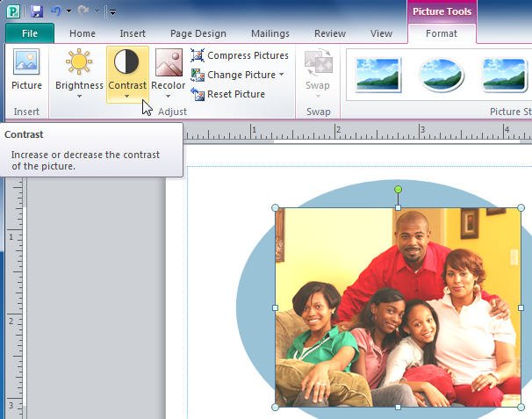Open the Undo history dropdown arrow
Image resolution: width=532 pixels, height=419 pixels.
69,11
